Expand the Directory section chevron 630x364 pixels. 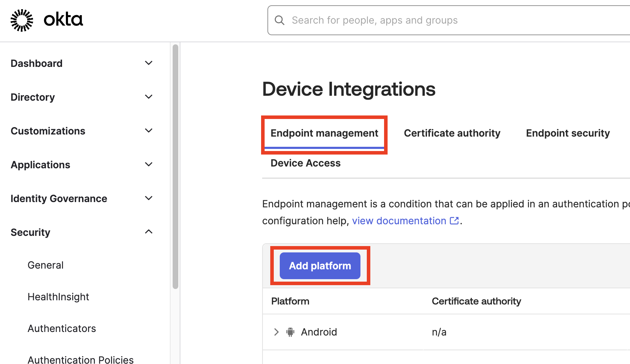point(149,97)
